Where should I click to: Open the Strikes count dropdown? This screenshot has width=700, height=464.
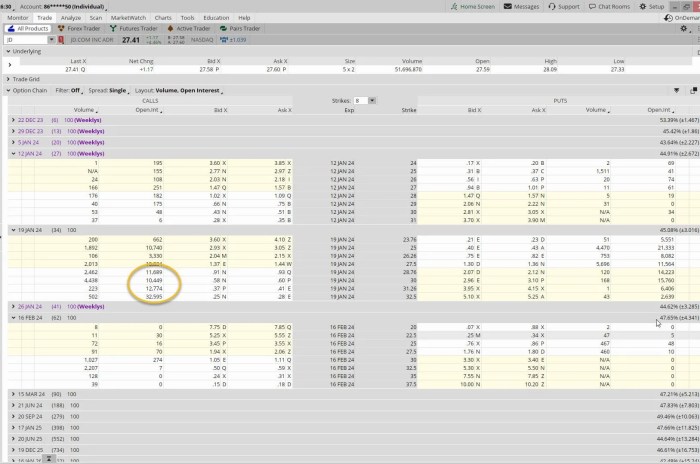pos(358,100)
